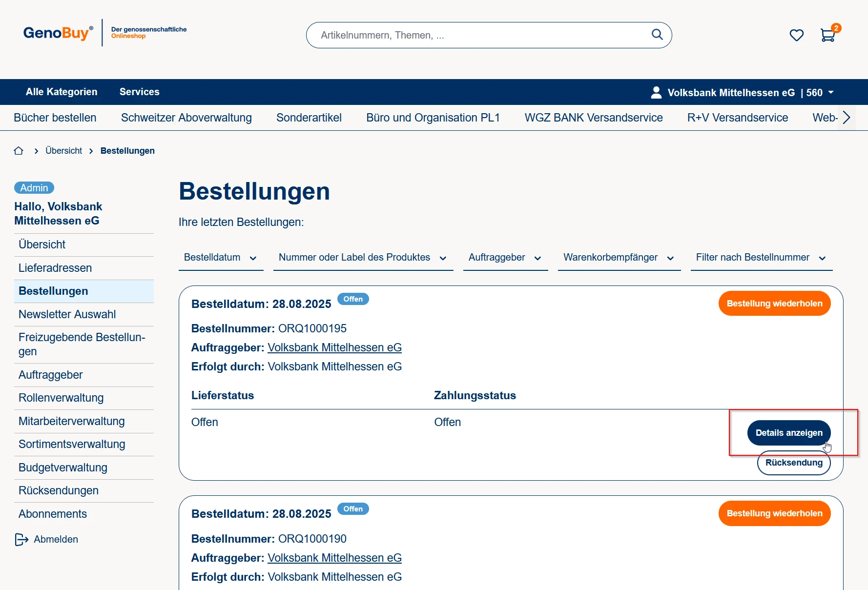Open the Alle Kategorien menu
Viewport: 868px width, 590px height.
point(62,92)
